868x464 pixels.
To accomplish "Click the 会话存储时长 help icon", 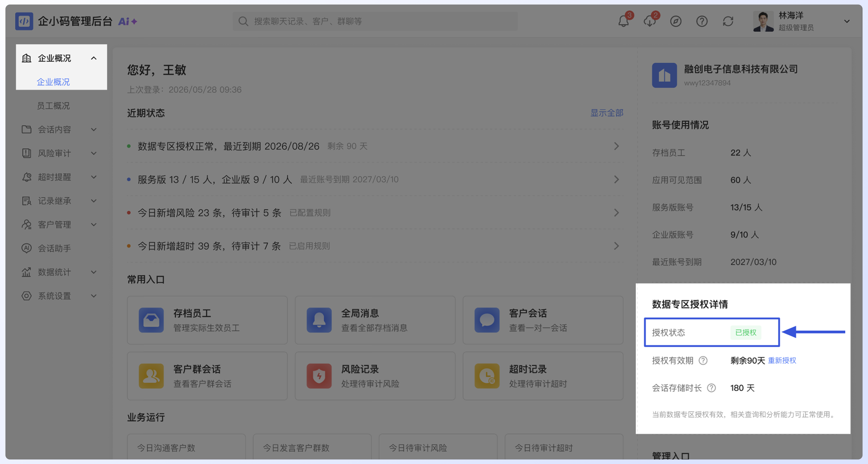I will point(711,388).
